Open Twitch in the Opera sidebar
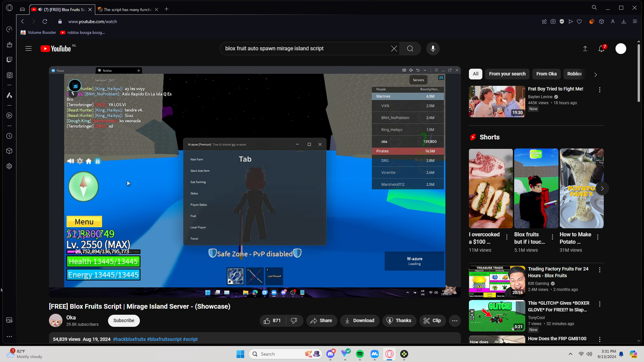644x362 pixels. pos(9,60)
